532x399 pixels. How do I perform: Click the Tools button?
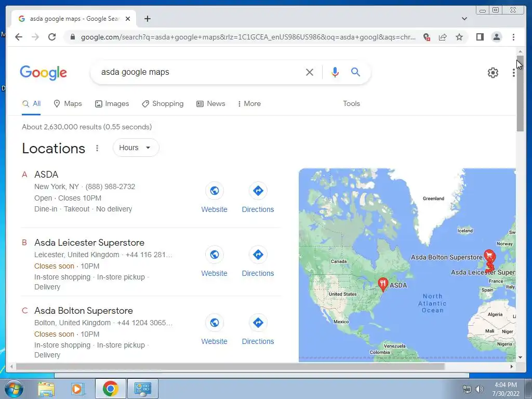pos(351,103)
